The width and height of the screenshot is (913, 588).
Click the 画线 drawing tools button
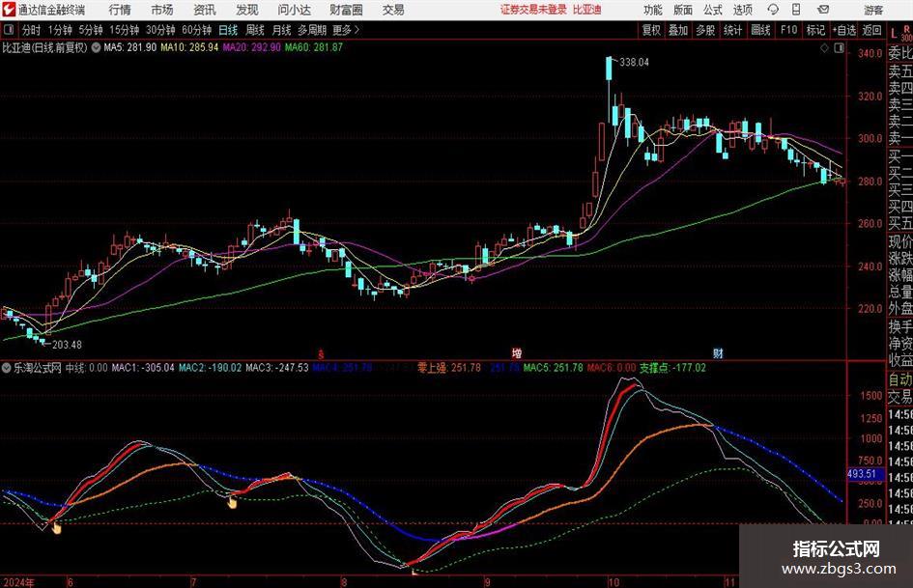tap(760, 30)
